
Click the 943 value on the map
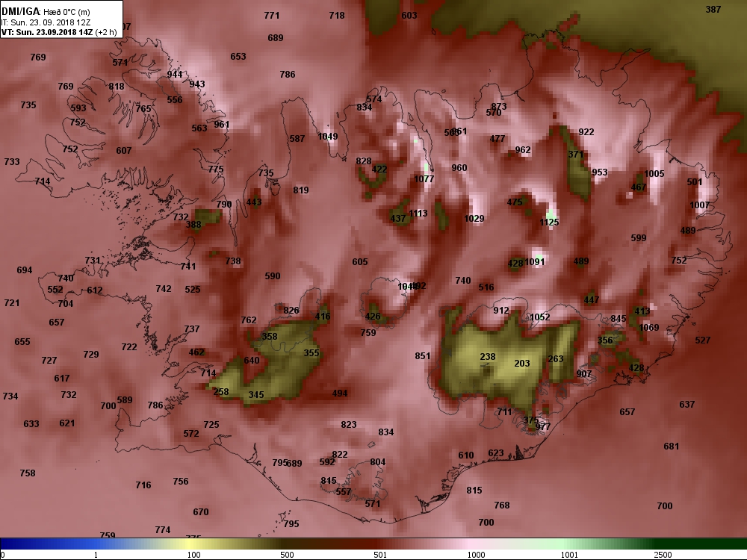pyautogui.click(x=197, y=84)
